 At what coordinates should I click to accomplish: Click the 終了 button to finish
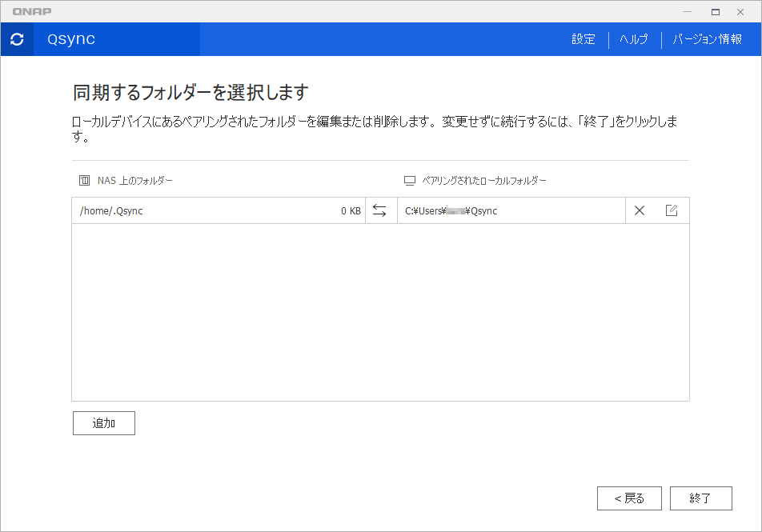coord(701,498)
